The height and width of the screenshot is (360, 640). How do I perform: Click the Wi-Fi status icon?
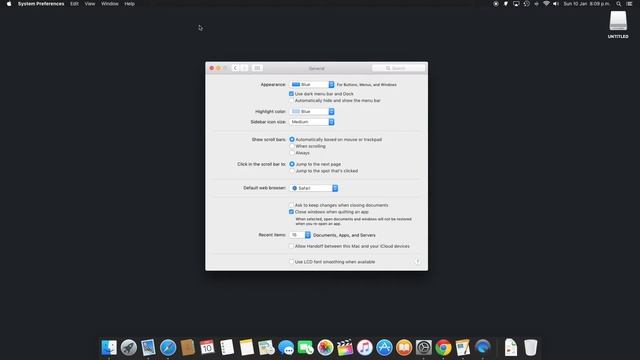(x=546, y=4)
